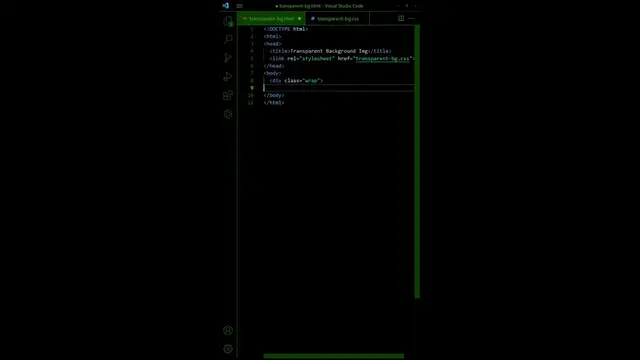
Task: Open the Extensions view
Action: point(228,95)
